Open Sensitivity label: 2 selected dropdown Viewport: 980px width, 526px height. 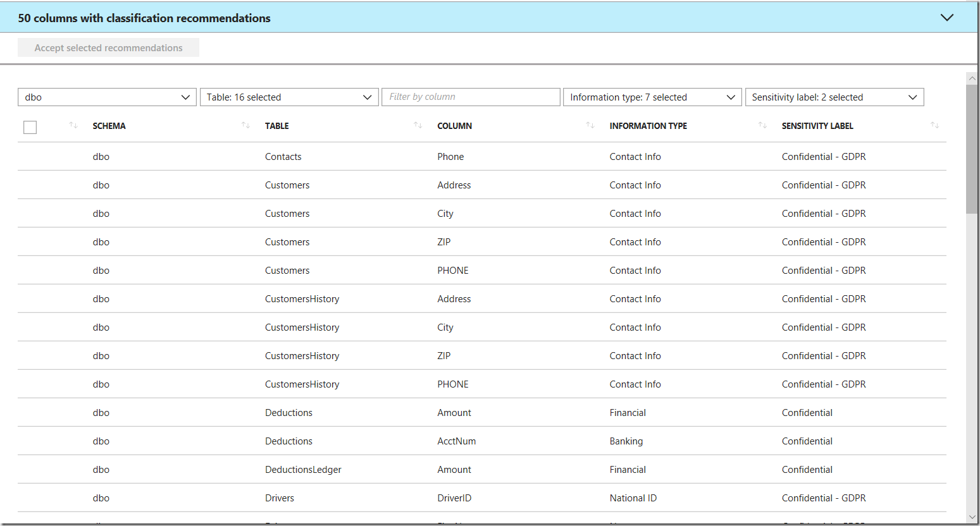[x=834, y=97]
